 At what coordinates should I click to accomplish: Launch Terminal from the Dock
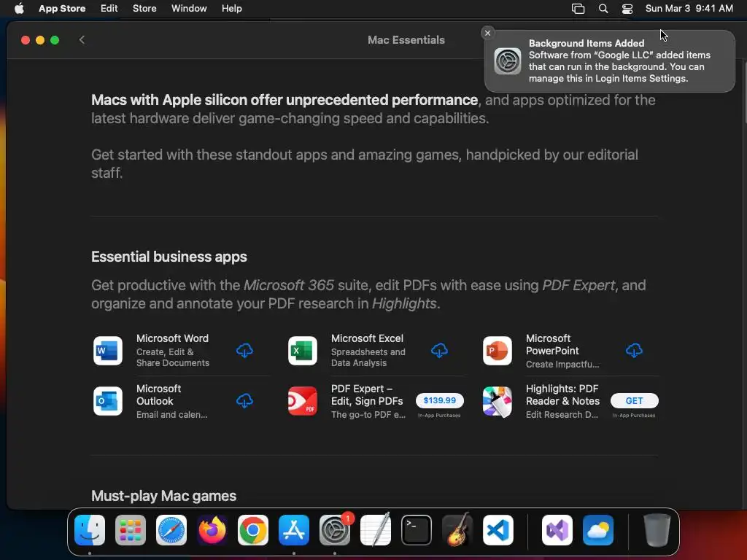tap(417, 530)
